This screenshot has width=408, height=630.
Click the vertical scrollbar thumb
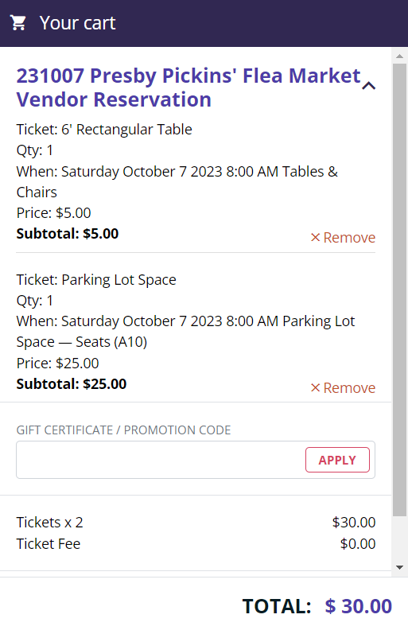coord(400,289)
